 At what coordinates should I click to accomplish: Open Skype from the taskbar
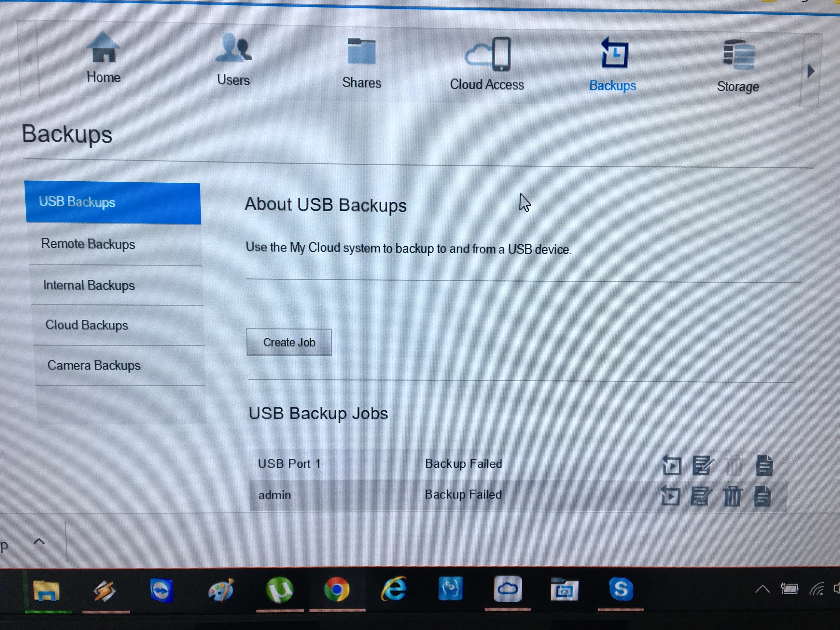click(x=621, y=589)
